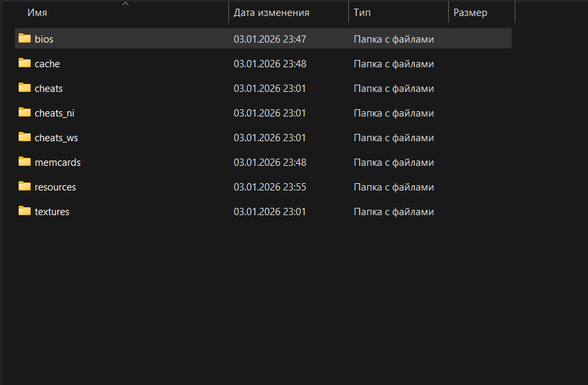Select the cheats_ni folder icon
The image size is (588, 385).
click(x=25, y=113)
